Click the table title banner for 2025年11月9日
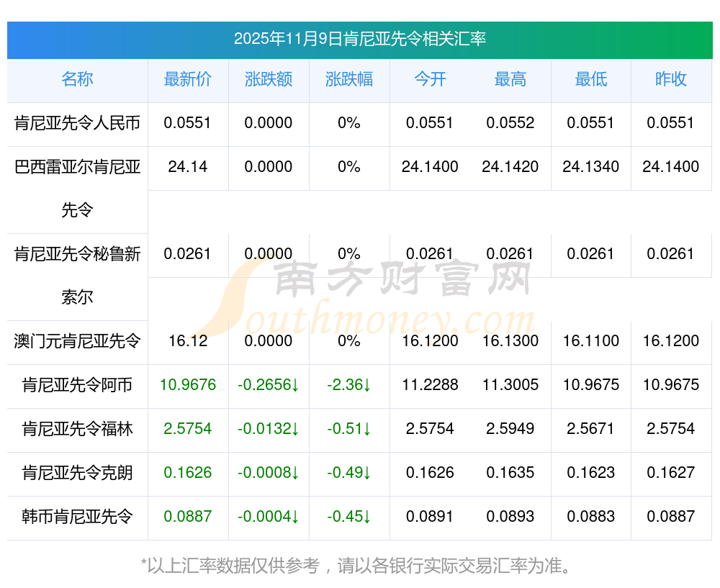The height and width of the screenshot is (588, 720). tap(359, 39)
